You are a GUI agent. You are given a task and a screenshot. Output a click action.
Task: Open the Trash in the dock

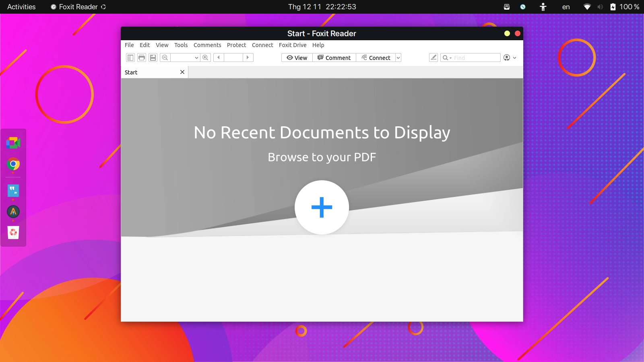13,232
